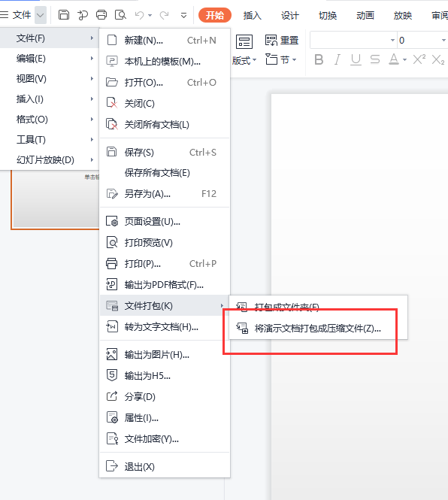The image size is (448, 500).
Task: Expand the 视图(V) submenu
Action: [x=50, y=79]
